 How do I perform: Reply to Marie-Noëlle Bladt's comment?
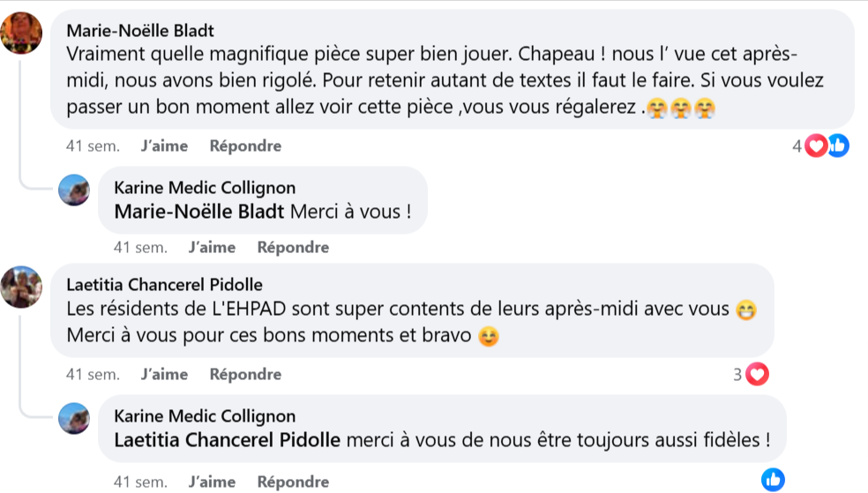[245, 146]
